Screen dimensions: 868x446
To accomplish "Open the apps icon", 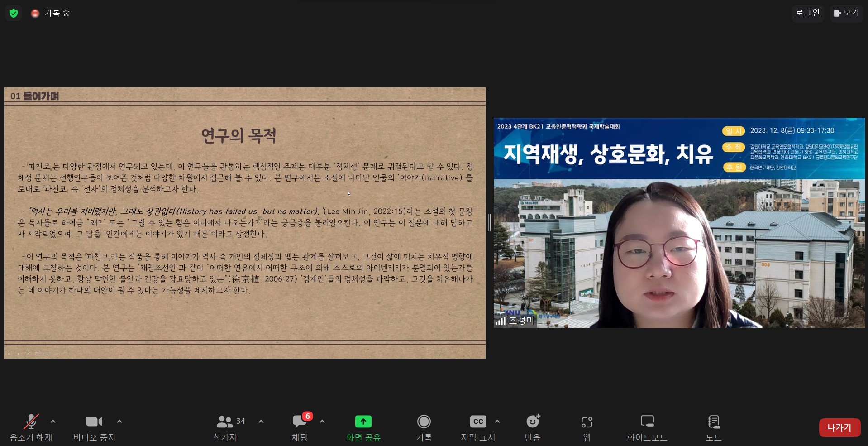I will pos(587,422).
